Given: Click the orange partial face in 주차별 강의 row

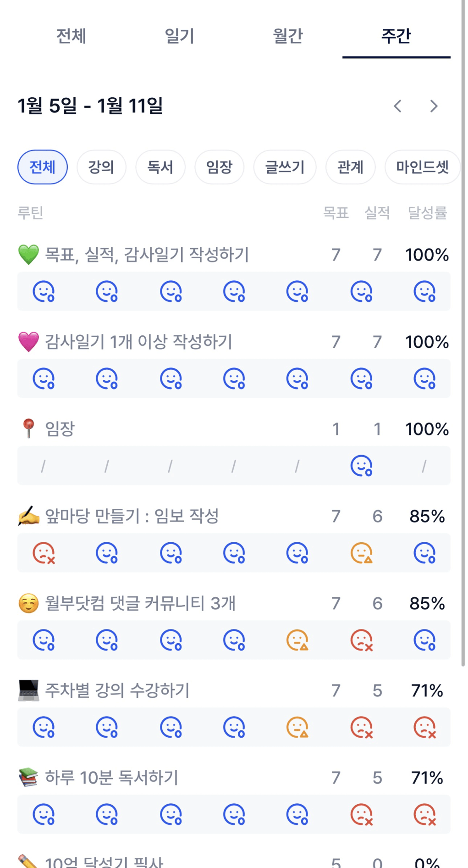Looking at the screenshot, I should [297, 727].
